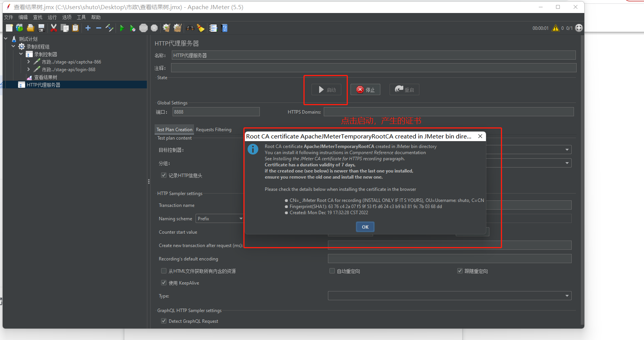644x340 pixels.
Task: Open the 工具 menu
Action: pyautogui.click(x=81, y=17)
